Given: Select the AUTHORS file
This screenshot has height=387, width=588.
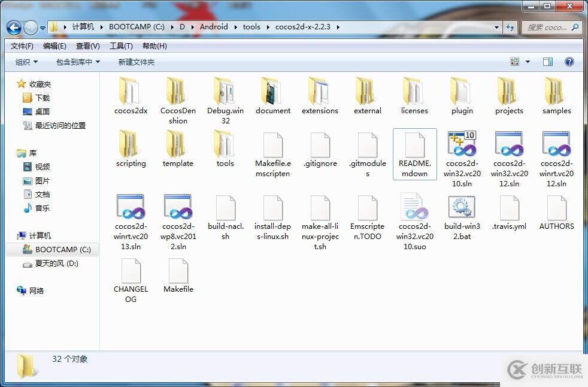Looking at the screenshot, I should [x=556, y=213].
